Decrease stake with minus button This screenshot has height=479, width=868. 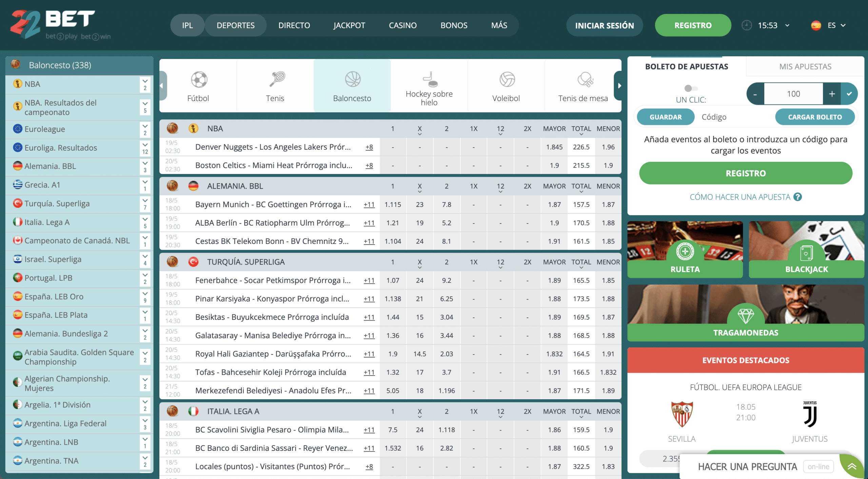[755, 94]
